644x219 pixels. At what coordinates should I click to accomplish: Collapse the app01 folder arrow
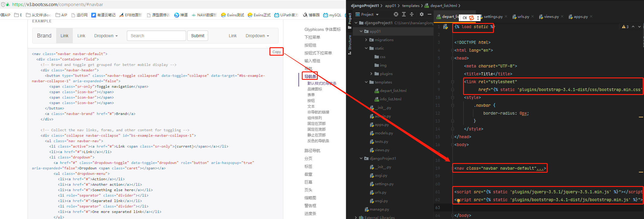tap(361, 31)
